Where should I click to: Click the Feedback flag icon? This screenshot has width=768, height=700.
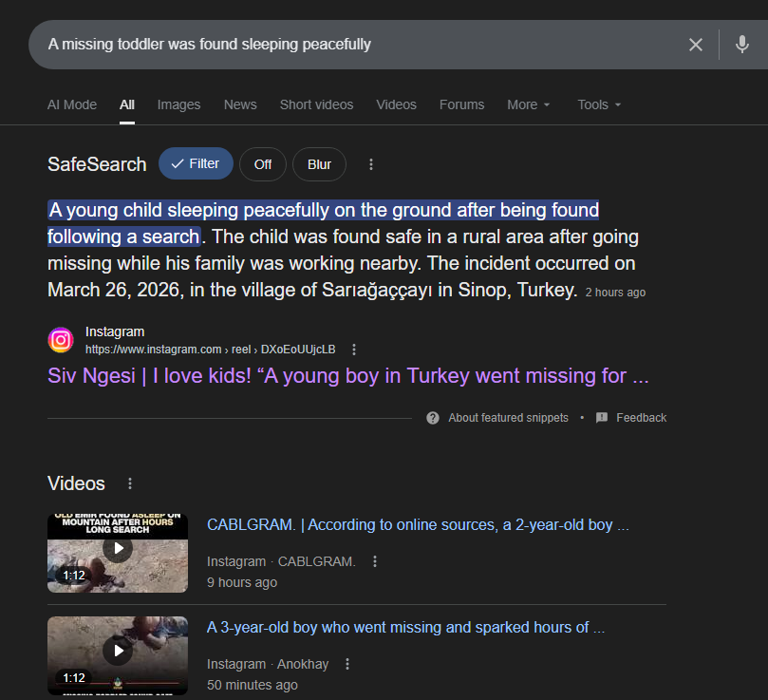pos(602,418)
